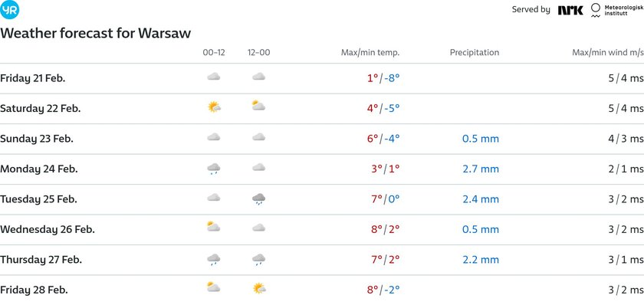Open the NRK logo link
Viewport: 644px width, 305px height.
point(570,10)
